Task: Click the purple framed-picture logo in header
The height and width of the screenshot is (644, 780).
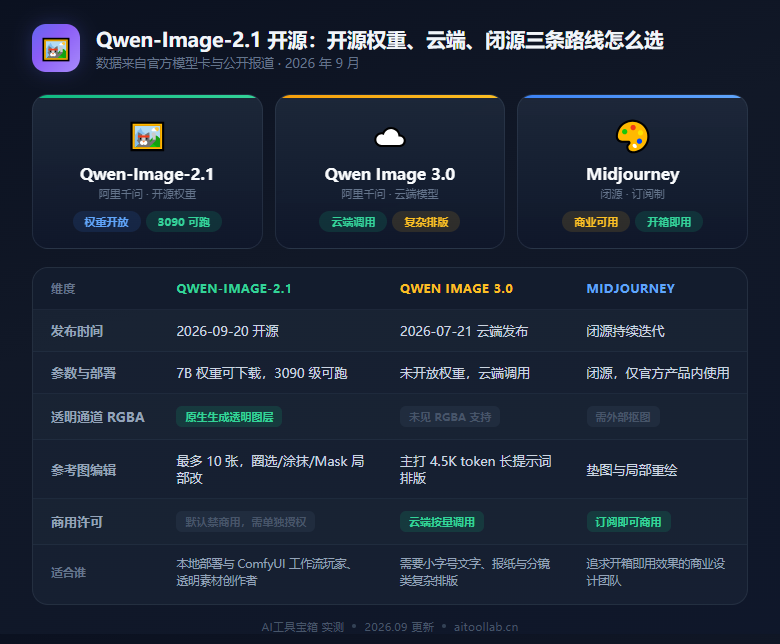Action: coord(56,48)
